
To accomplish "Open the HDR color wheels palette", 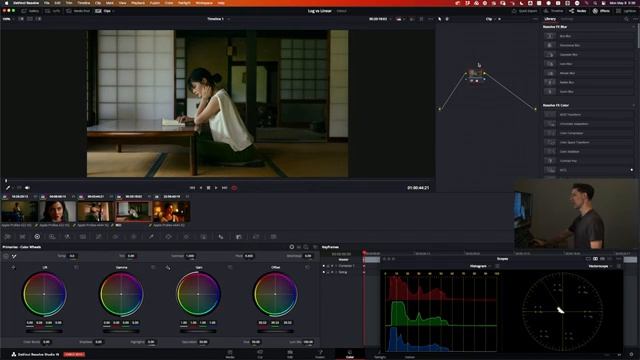I will (52, 237).
